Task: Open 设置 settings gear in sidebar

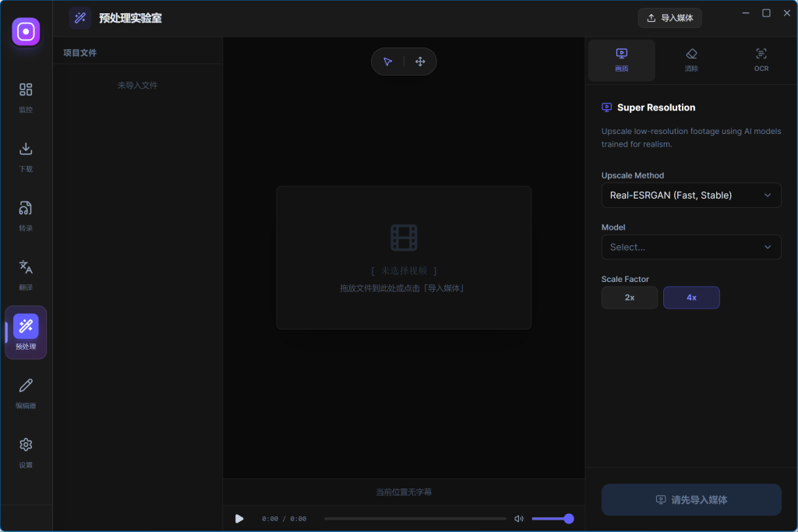Action: [x=26, y=452]
